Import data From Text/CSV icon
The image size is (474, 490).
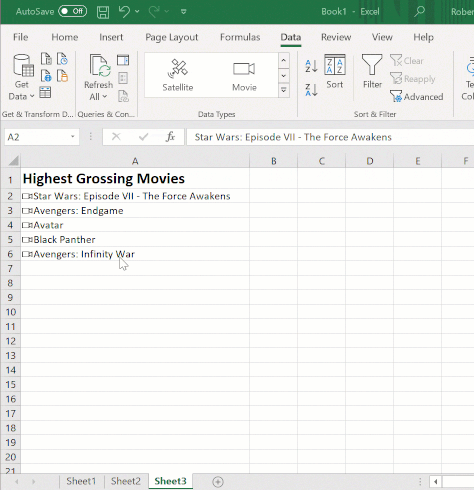pos(46,59)
